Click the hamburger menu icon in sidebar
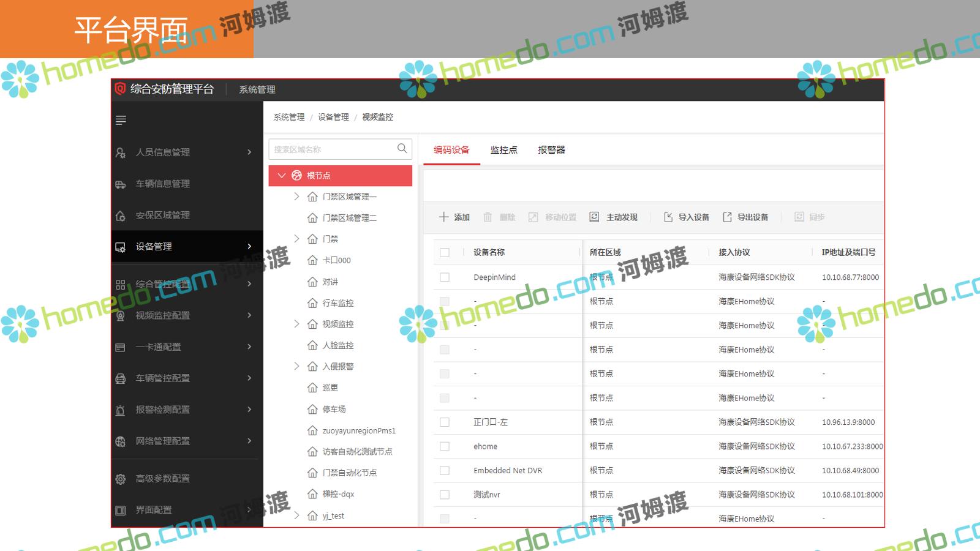Image resolution: width=980 pixels, height=551 pixels. pos(121,120)
